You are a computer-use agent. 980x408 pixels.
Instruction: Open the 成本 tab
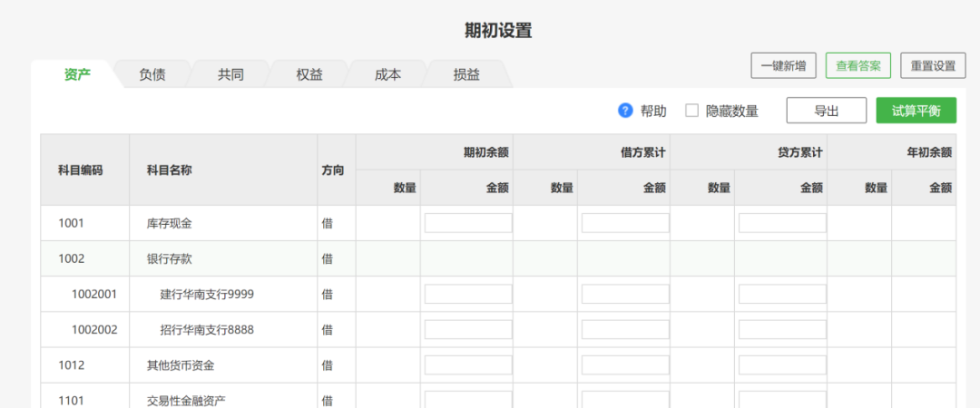[x=387, y=75]
